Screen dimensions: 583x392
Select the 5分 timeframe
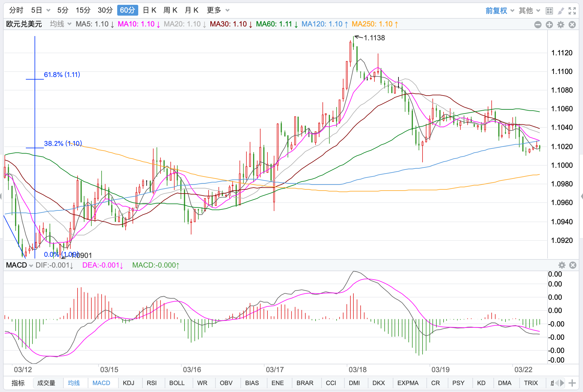63,10
